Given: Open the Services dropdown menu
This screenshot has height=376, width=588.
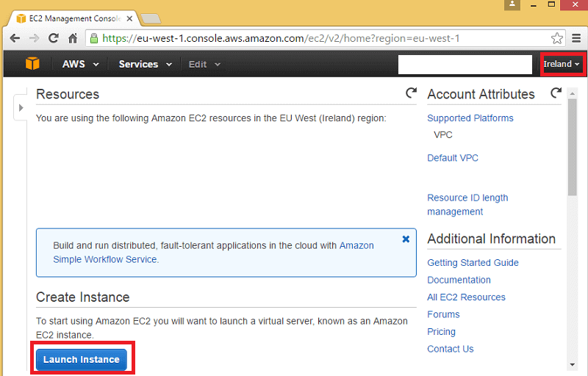Looking at the screenshot, I should [x=145, y=64].
